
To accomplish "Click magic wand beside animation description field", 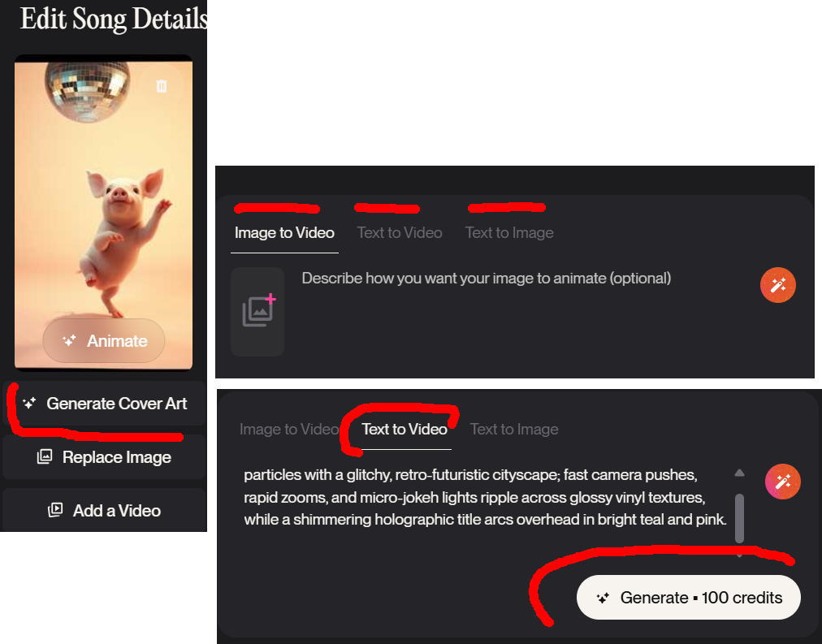I will pos(778,285).
